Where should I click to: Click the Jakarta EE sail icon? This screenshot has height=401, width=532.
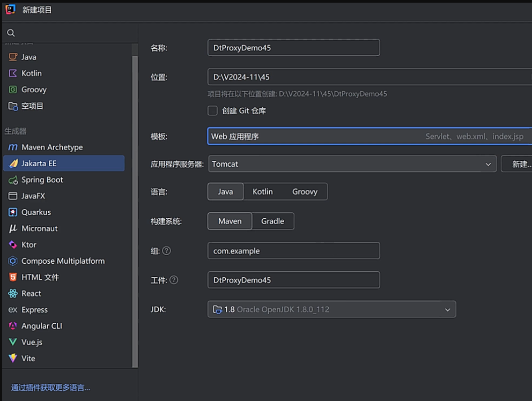point(13,164)
